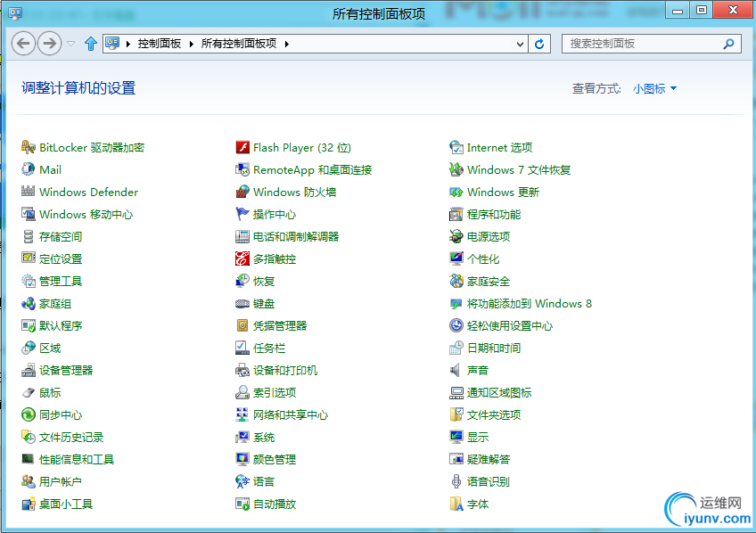Click the Windows 移动中心 icon
The image size is (756, 533).
tap(29, 214)
